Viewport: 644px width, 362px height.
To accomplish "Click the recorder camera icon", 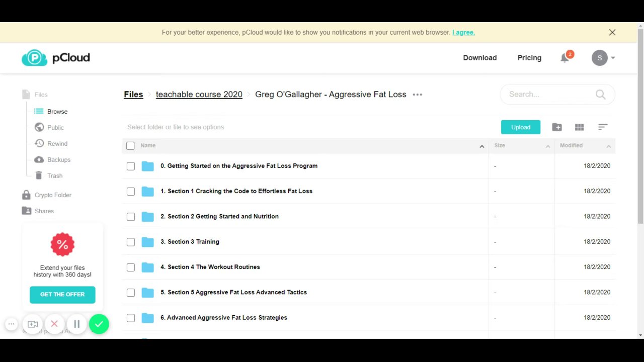I will click(x=33, y=324).
